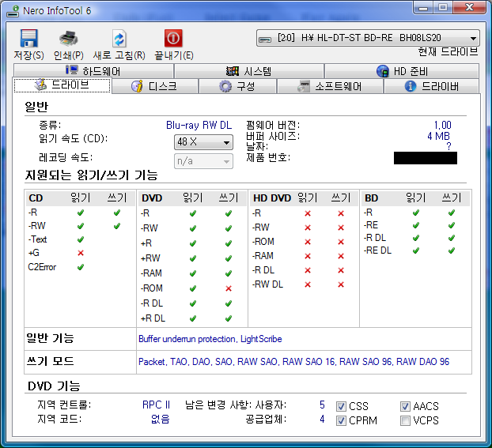The image size is (492, 448).
Task: Click the disc icon on the 디스크 tab
Action: 137,86
